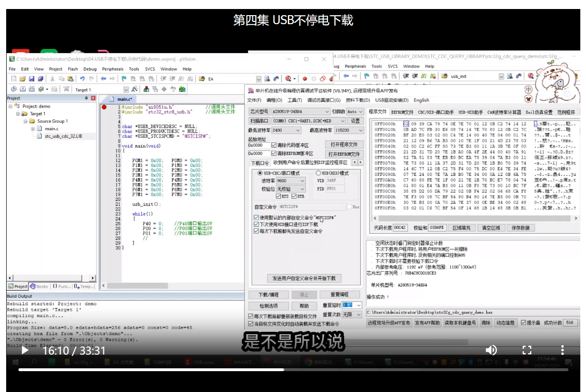Switch to EEPROM文件 tab

(402, 112)
